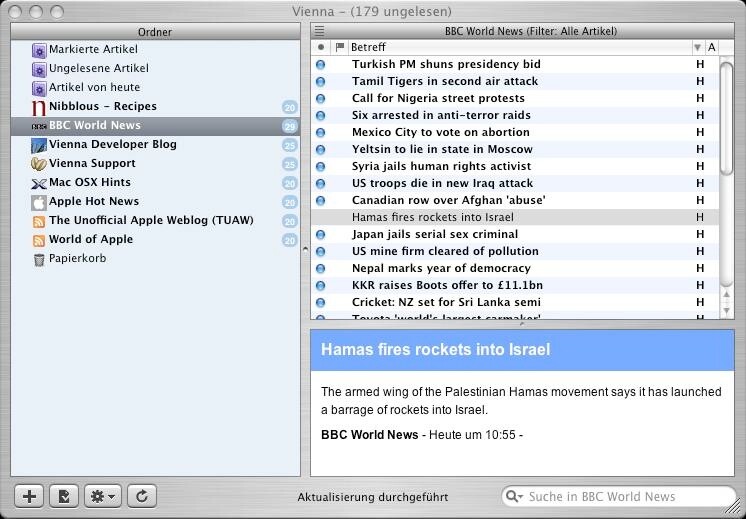Click the article list scroll down arrow
The height and width of the screenshot is (519, 746).
726,310
